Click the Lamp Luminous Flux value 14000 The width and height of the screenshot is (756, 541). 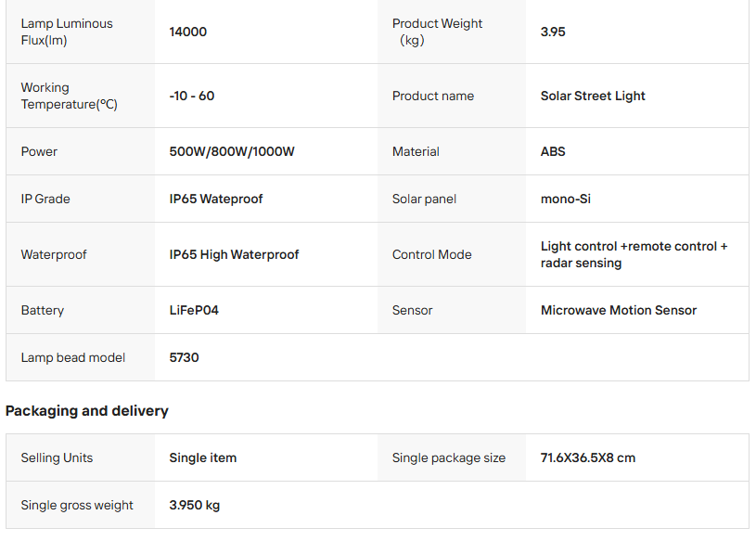click(188, 32)
